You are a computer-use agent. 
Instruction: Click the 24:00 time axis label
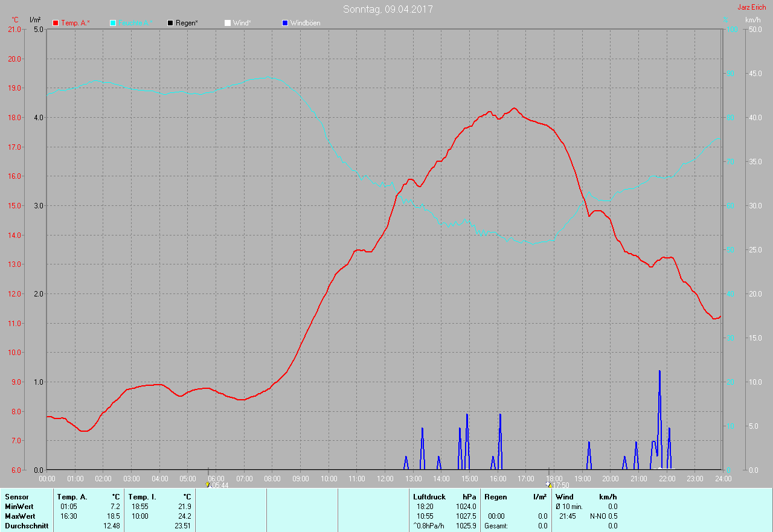(x=723, y=479)
